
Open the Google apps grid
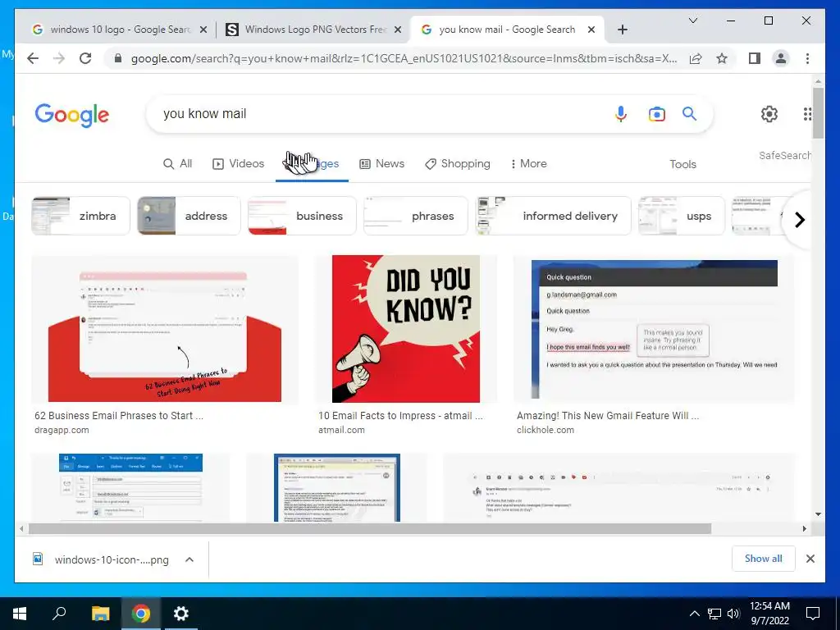click(x=807, y=113)
